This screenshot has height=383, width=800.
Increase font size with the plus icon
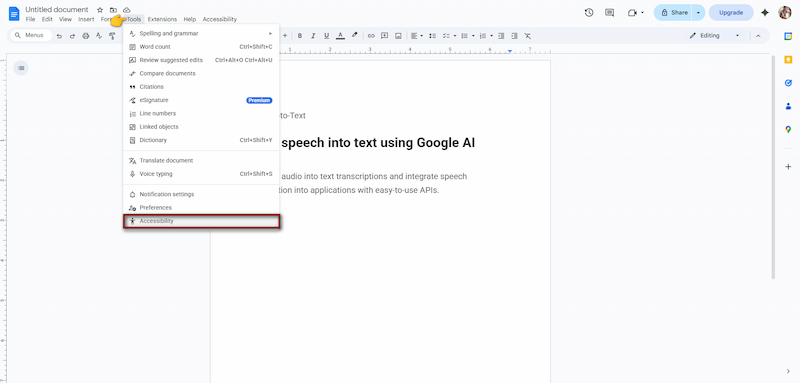click(x=285, y=36)
